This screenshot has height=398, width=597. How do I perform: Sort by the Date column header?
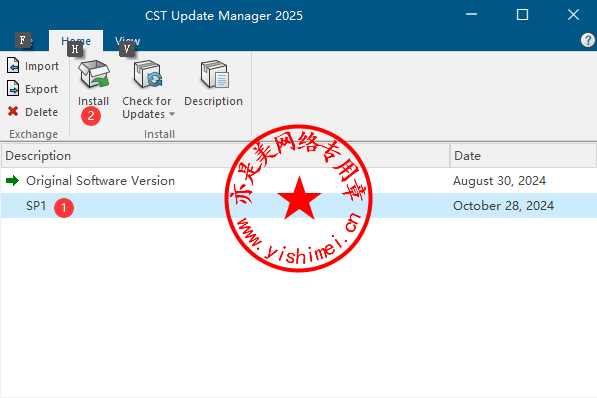click(523, 155)
